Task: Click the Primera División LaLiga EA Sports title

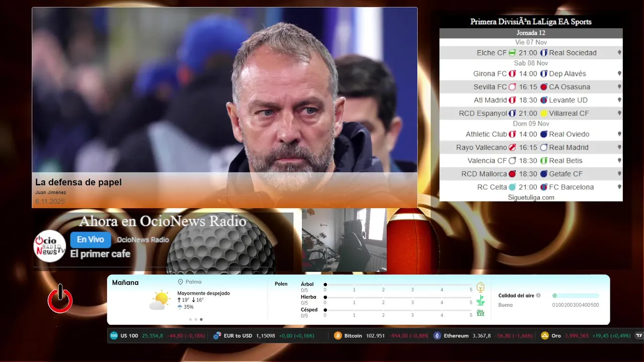Action: pos(531,22)
